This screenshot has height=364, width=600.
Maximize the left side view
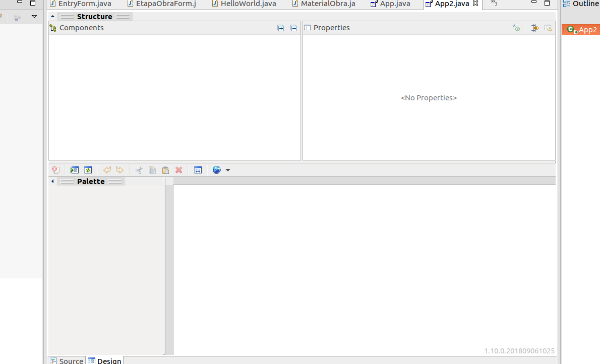pyautogui.click(x=33, y=3)
